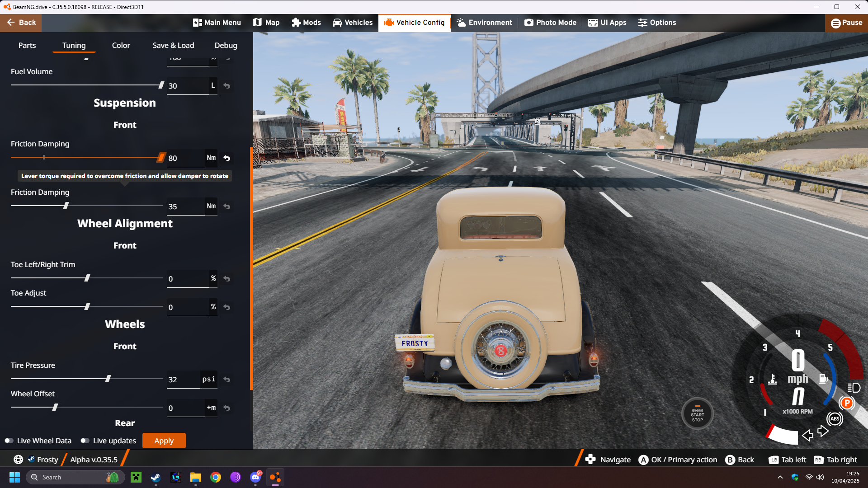Viewport: 868px width, 488px height.
Task: Turn on Live updates toggle
Action: click(85, 441)
